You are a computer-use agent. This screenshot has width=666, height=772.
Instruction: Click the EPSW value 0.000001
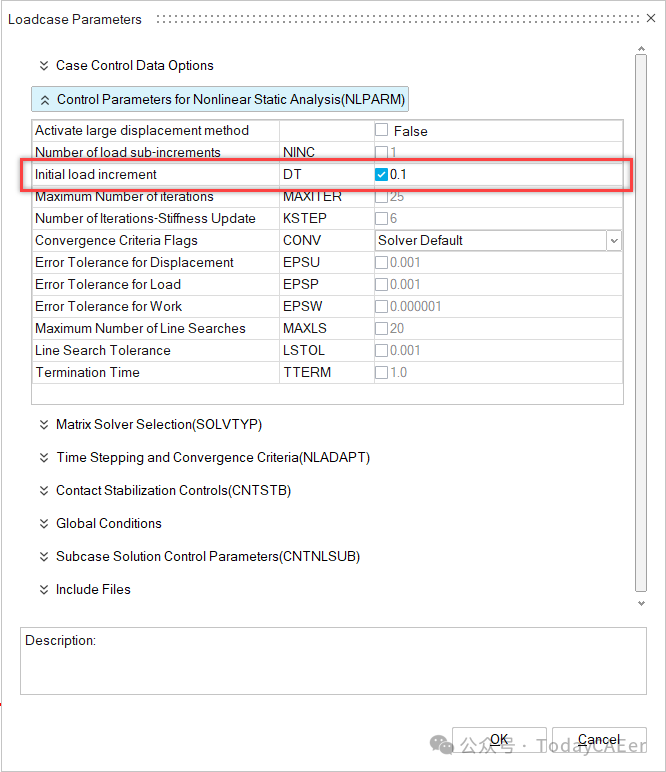coord(415,306)
